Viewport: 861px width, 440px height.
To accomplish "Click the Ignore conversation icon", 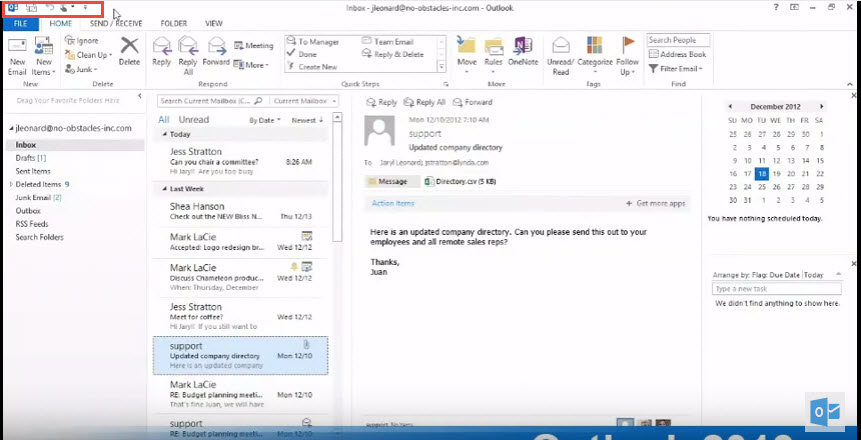I will [x=70, y=40].
